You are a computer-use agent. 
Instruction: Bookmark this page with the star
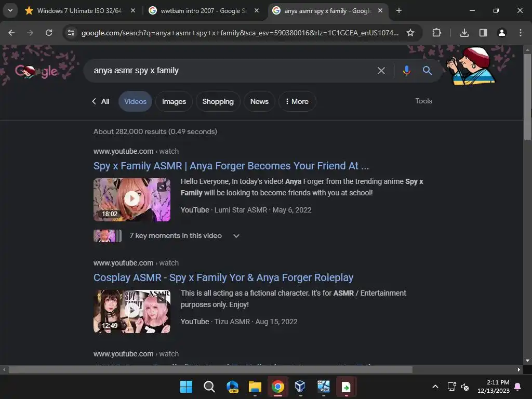(410, 33)
